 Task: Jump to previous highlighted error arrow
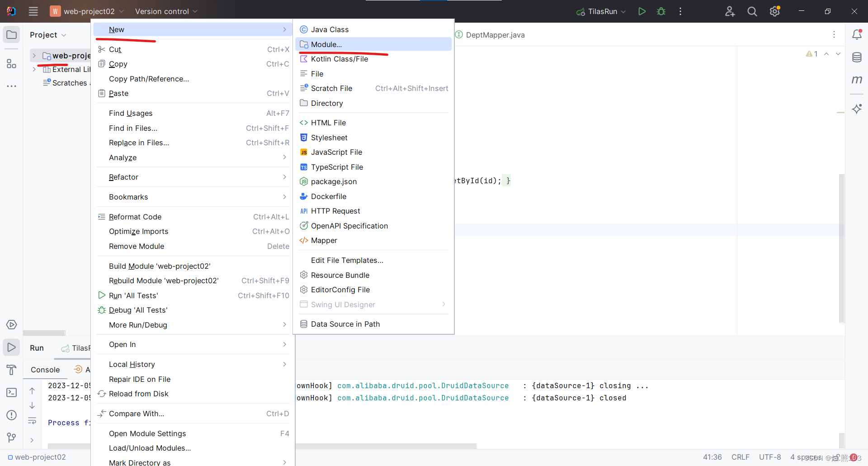[x=826, y=54]
